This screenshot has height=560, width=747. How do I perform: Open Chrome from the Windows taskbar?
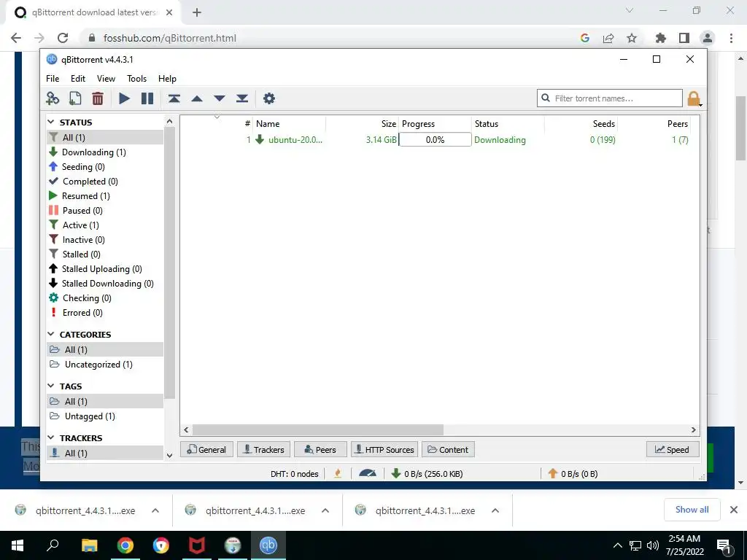[125, 545]
